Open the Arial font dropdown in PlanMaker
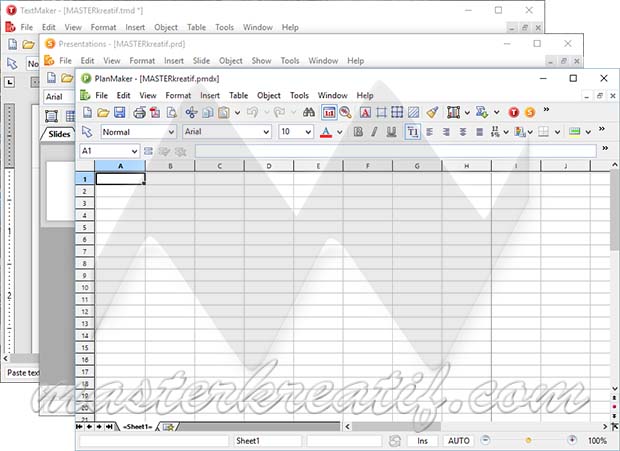 point(267,132)
